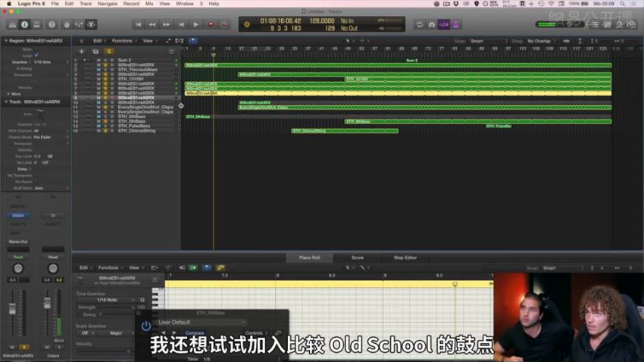Click the duplicate track button
644x362 pixels.
[95, 51]
